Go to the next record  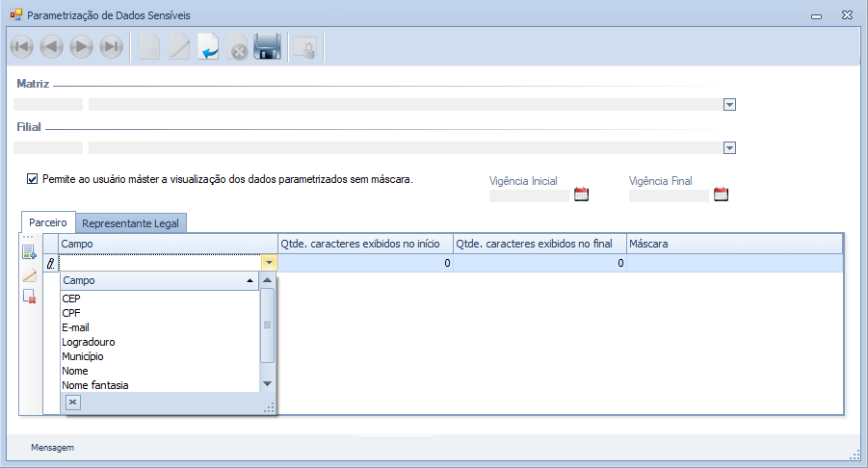coord(82,46)
